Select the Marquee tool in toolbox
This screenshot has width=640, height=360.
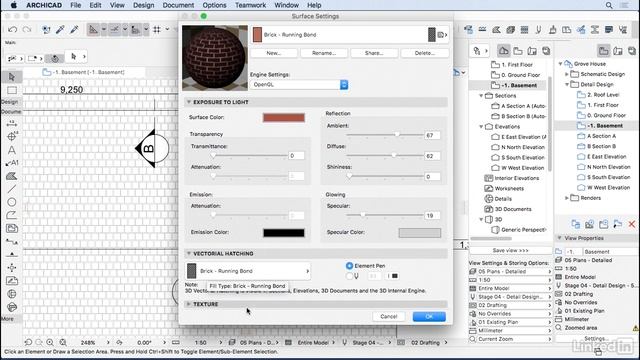click(x=12, y=90)
